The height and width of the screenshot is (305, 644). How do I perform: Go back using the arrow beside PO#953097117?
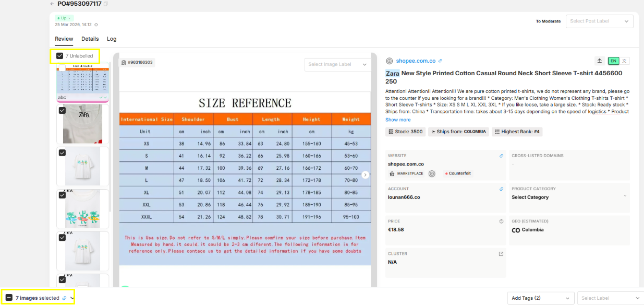coord(52,4)
